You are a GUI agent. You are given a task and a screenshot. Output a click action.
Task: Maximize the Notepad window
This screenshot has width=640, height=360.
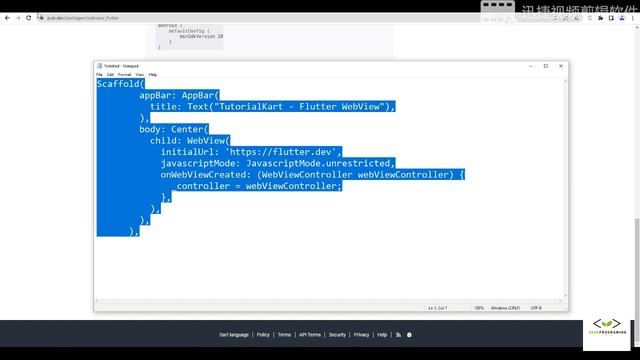pos(546,66)
